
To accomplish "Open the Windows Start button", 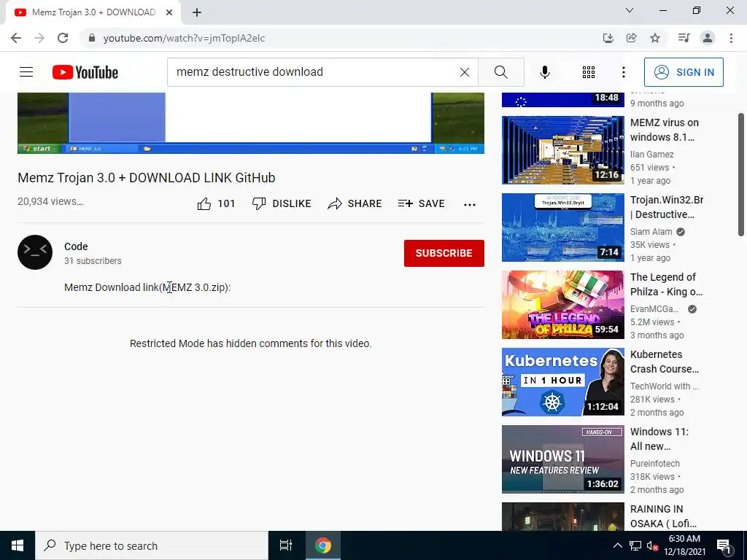I will (x=18, y=545).
